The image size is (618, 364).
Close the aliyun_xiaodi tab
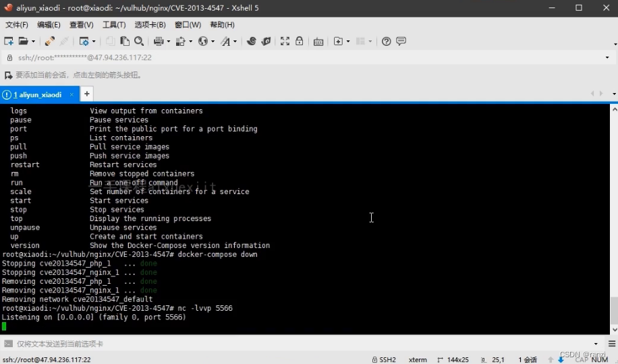(72, 94)
